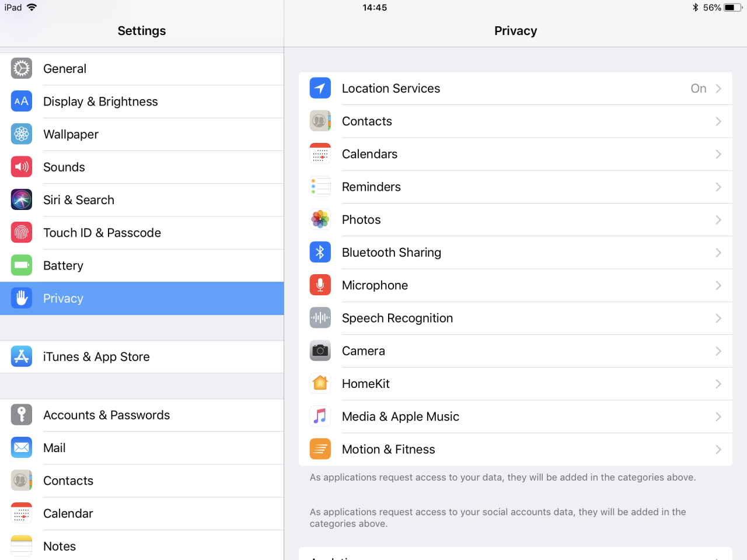Expand the Contacts privacy row chevron
The width and height of the screenshot is (747, 560).
tap(718, 121)
